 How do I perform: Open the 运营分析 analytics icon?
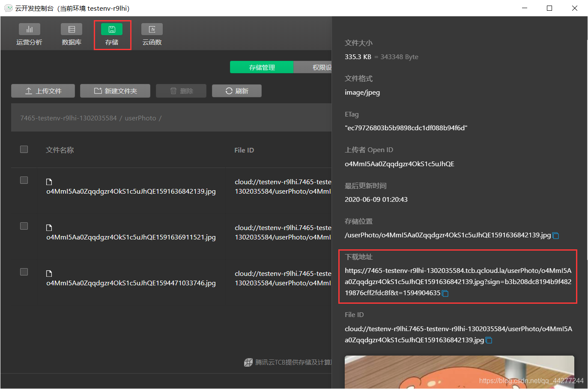(29, 29)
